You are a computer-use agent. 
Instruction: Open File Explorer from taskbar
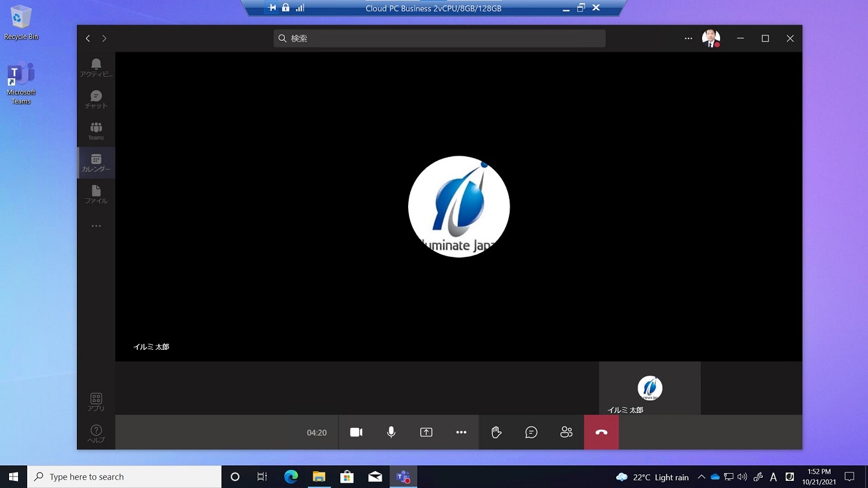pos(319,477)
